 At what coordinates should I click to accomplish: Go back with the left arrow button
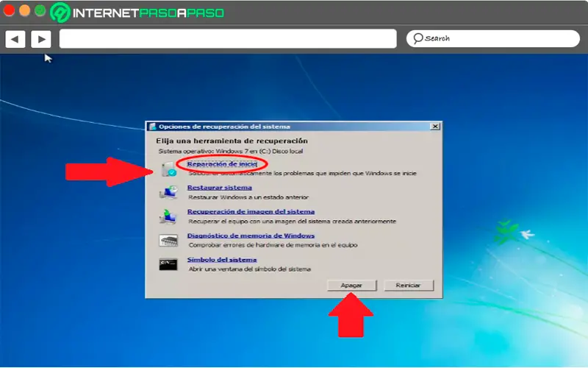[15, 39]
